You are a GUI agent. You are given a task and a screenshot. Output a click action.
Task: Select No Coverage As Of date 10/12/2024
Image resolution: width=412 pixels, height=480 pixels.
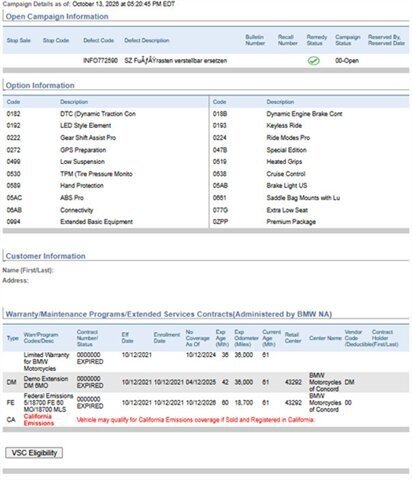tap(201, 355)
